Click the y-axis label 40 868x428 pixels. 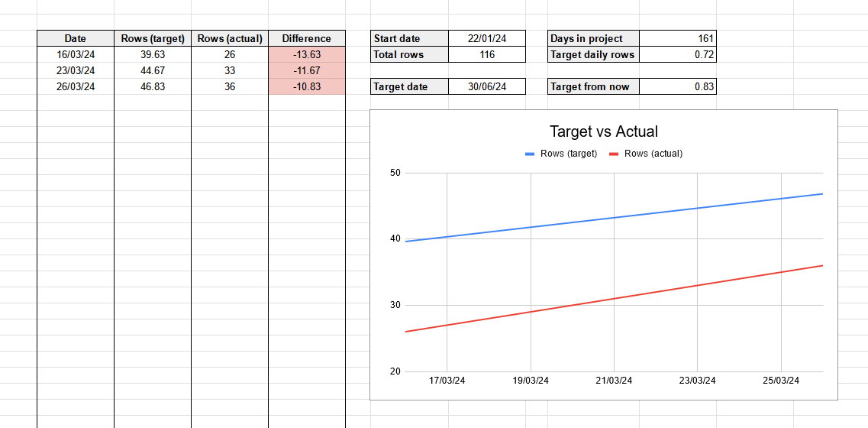[394, 239]
